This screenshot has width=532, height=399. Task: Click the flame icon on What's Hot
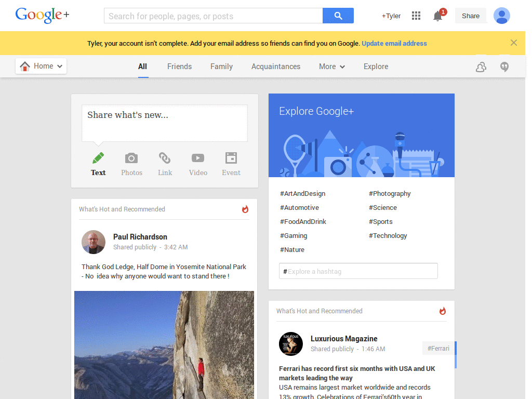pos(245,209)
